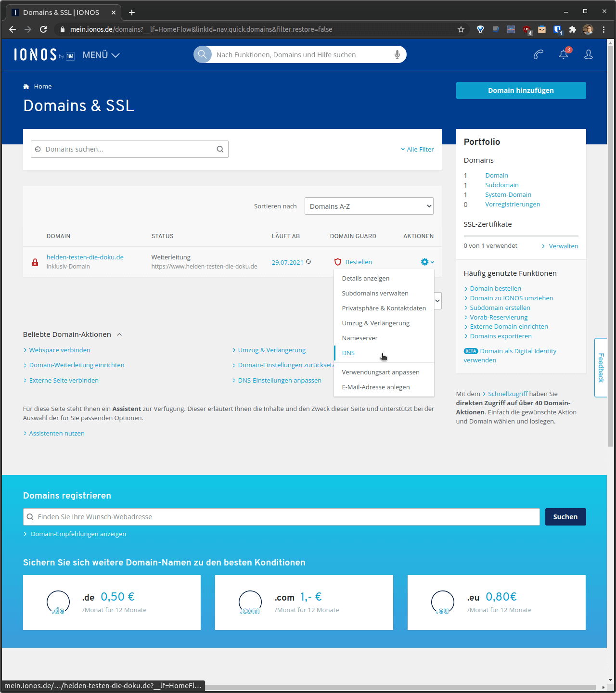Open a new browser tab
616x693 pixels.
(x=132, y=13)
